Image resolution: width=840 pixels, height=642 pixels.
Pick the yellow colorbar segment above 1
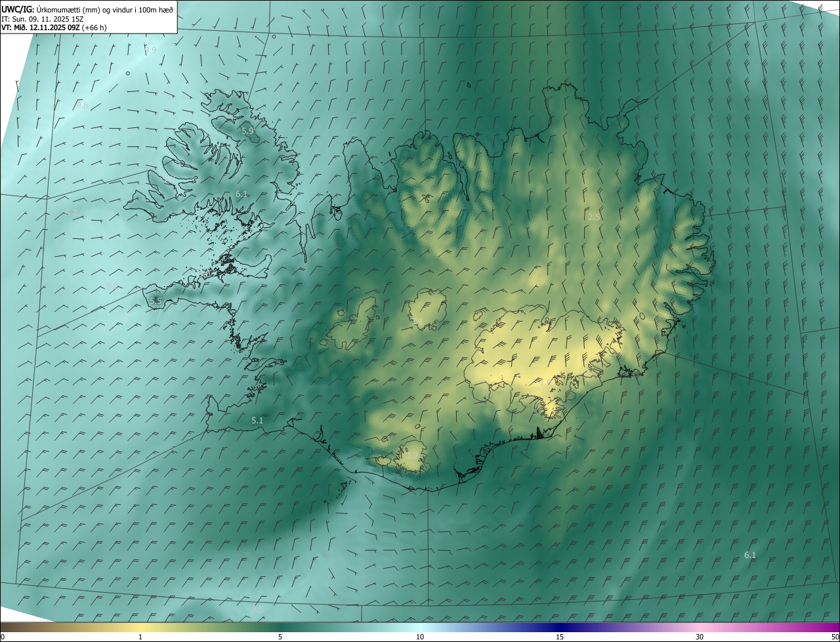pos(140,627)
